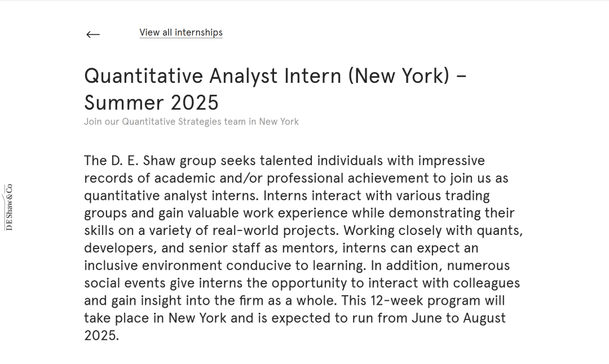This screenshot has width=609, height=364.
Task: Click the Join our Quantitative Strategies team subtitle
Action: click(x=192, y=122)
